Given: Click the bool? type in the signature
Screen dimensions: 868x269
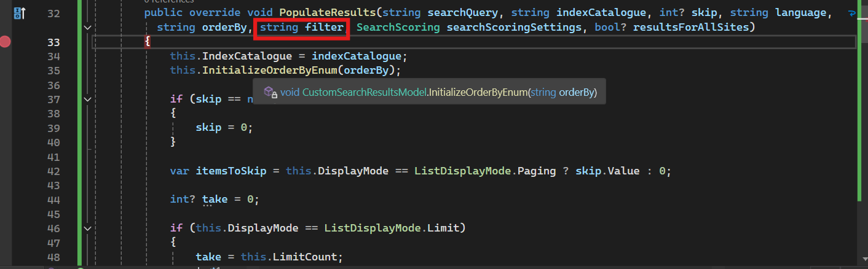Looking at the screenshot, I should click(610, 28).
